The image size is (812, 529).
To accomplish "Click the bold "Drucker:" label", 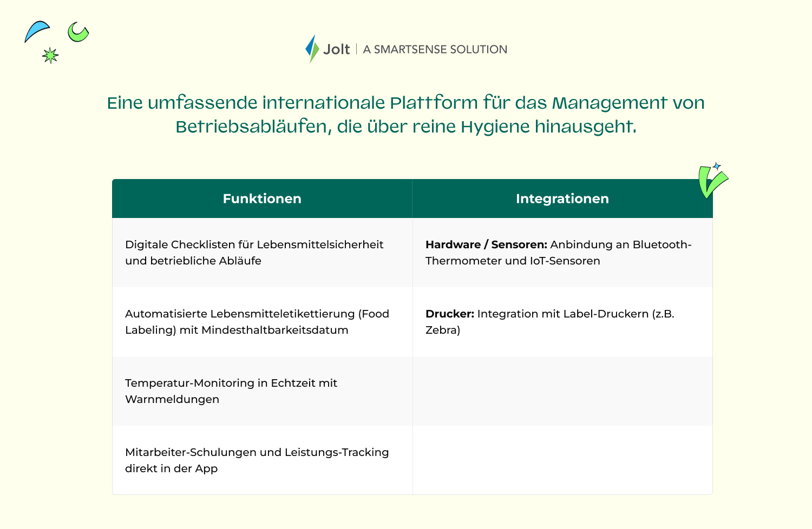I will [449, 314].
